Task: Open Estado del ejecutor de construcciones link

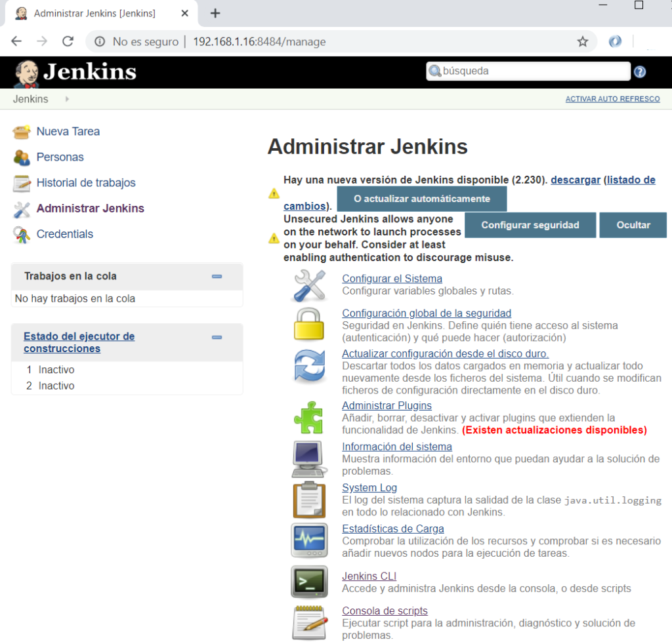Action: click(79, 342)
